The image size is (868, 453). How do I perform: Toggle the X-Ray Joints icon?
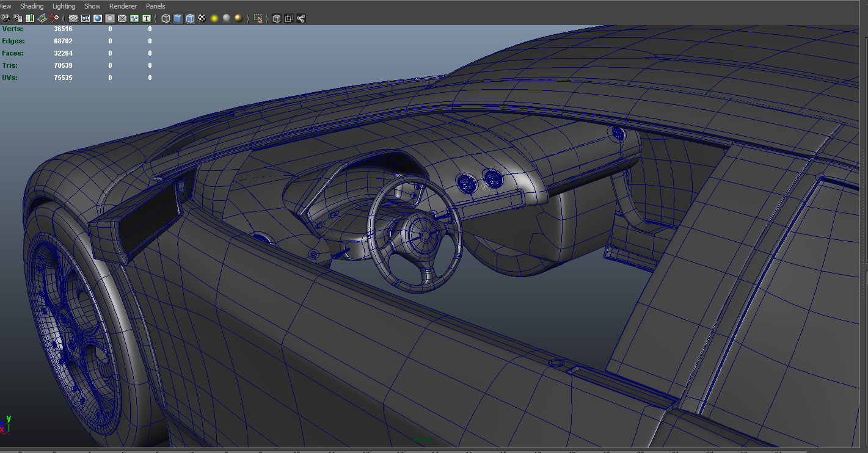point(301,18)
